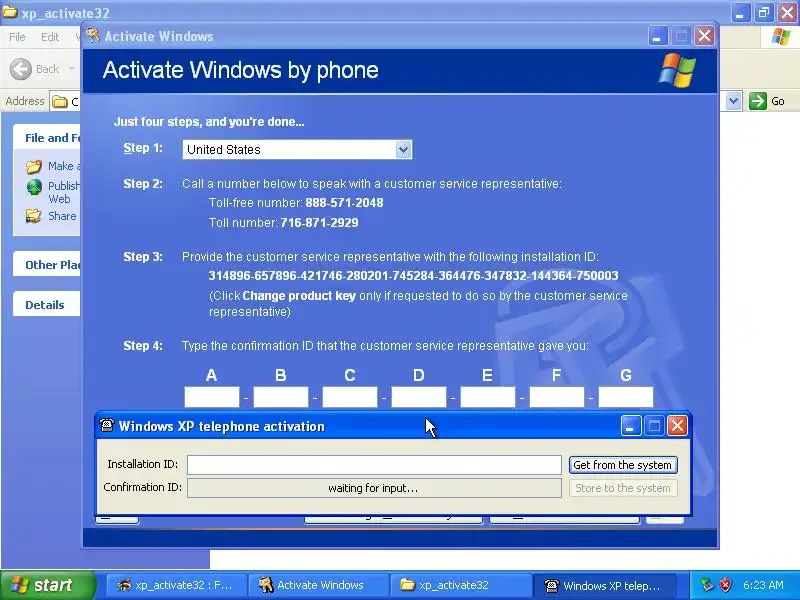Switch to Windows XP telep... taskbar item
Screen dimensions: 800x600
[x=604, y=585]
